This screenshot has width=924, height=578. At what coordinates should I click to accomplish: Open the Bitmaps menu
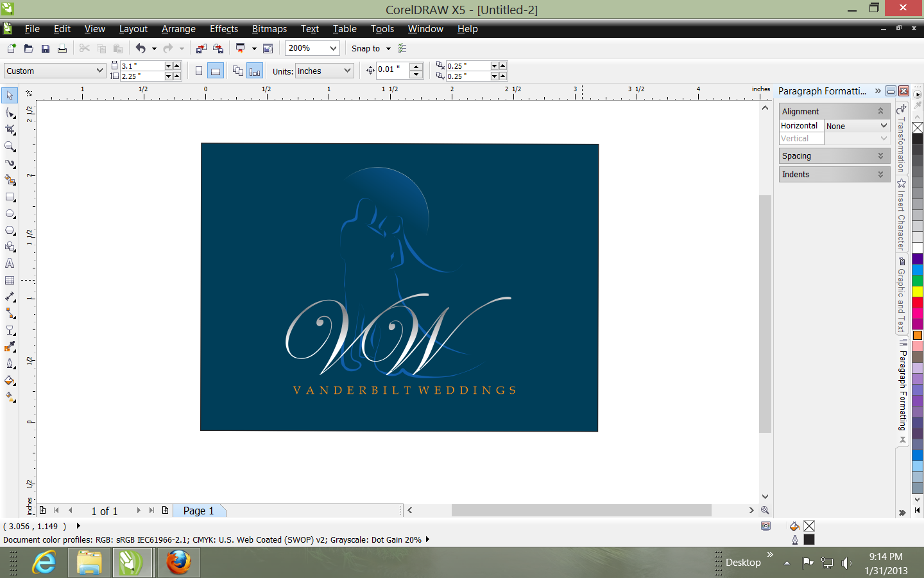point(269,29)
